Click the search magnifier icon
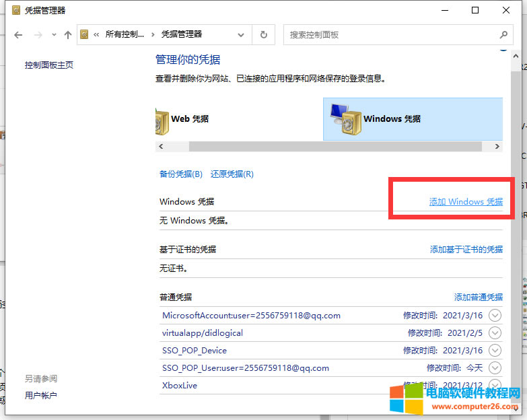527x420 pixels. coord(503,34)
